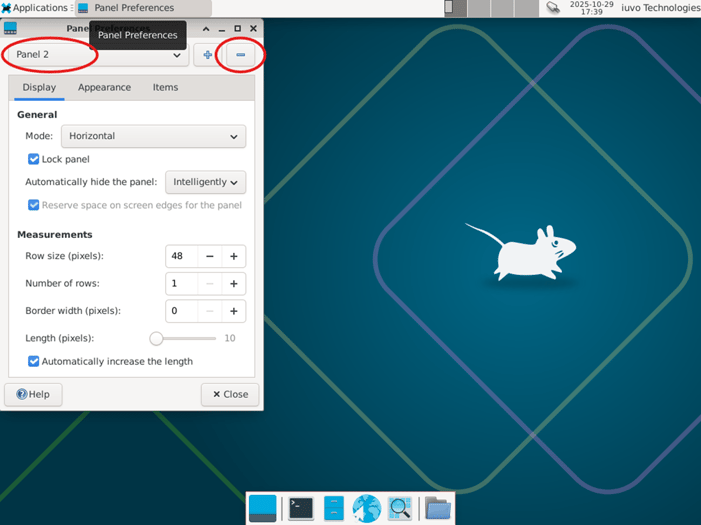Open the Intelligently auto-hide dropdown
This screenshot has height=525, width=701.
point(205,182)
